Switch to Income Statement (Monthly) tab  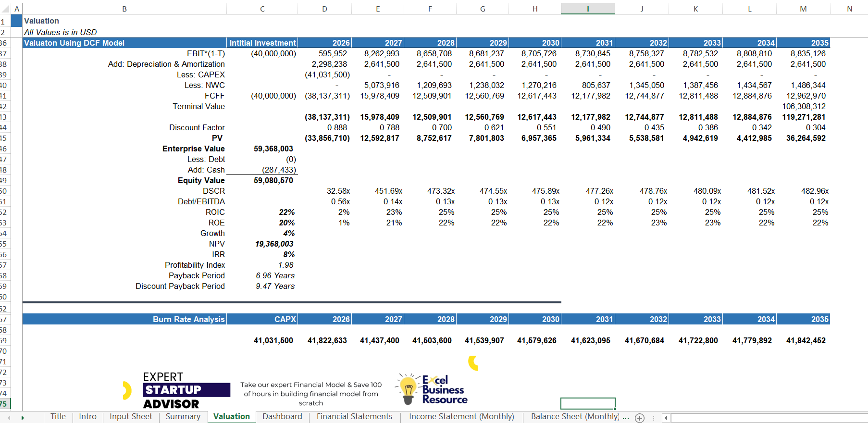tap(461, 417)
